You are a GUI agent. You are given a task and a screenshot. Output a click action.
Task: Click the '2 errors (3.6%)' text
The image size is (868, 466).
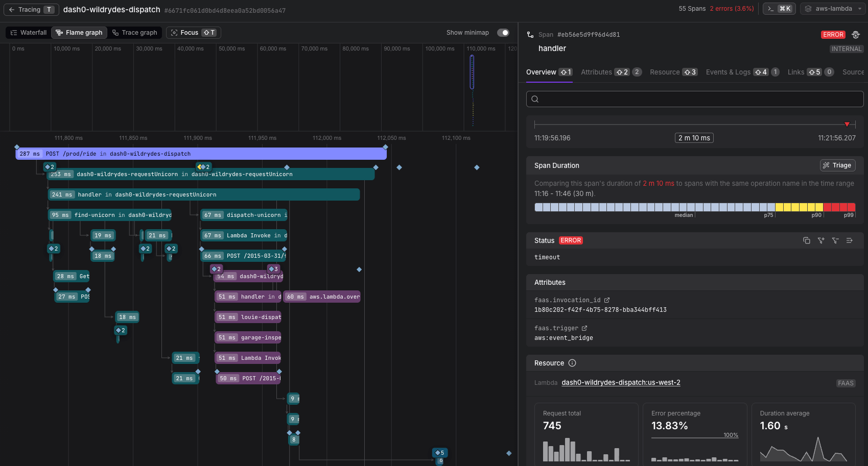tap(732, 9)
